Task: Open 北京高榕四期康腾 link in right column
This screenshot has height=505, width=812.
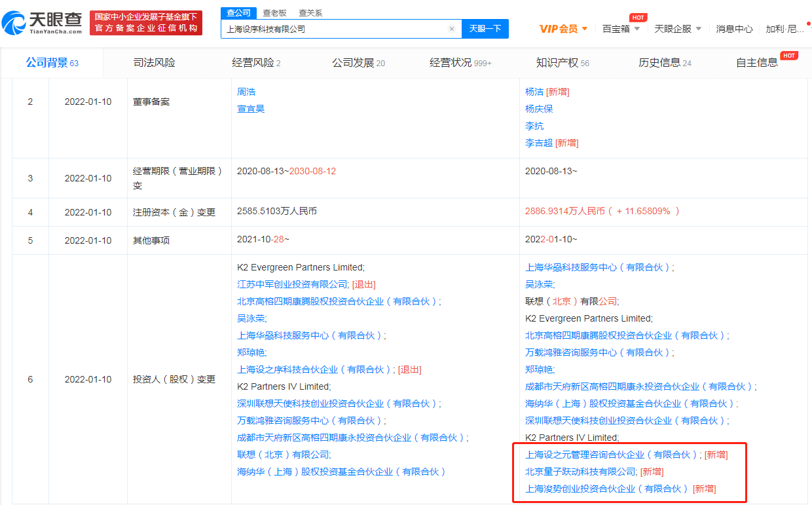Action: 626,335
